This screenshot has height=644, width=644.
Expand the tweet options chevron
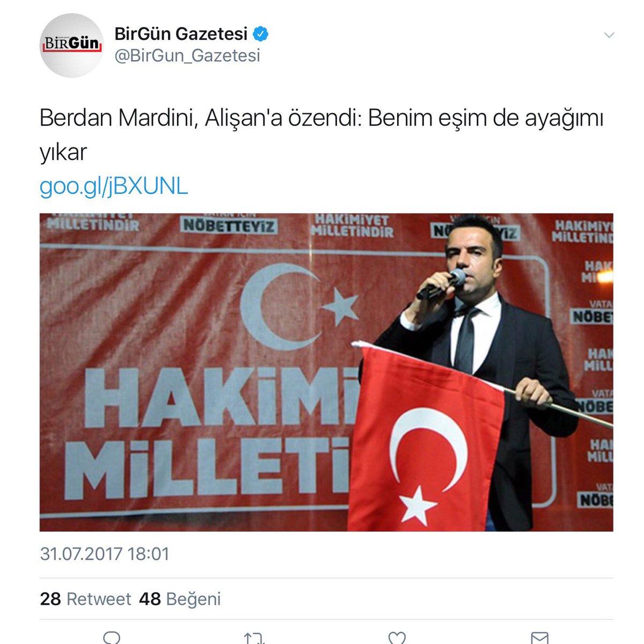coord(609,35)
